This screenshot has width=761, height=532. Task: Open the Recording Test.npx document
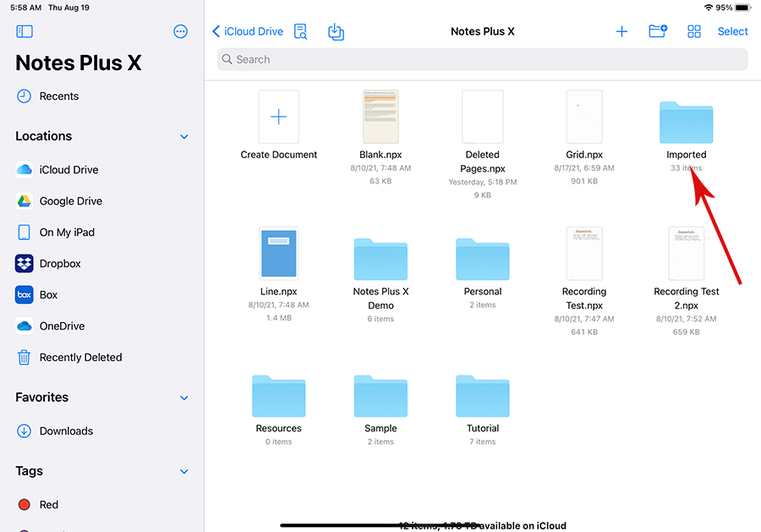584,254
